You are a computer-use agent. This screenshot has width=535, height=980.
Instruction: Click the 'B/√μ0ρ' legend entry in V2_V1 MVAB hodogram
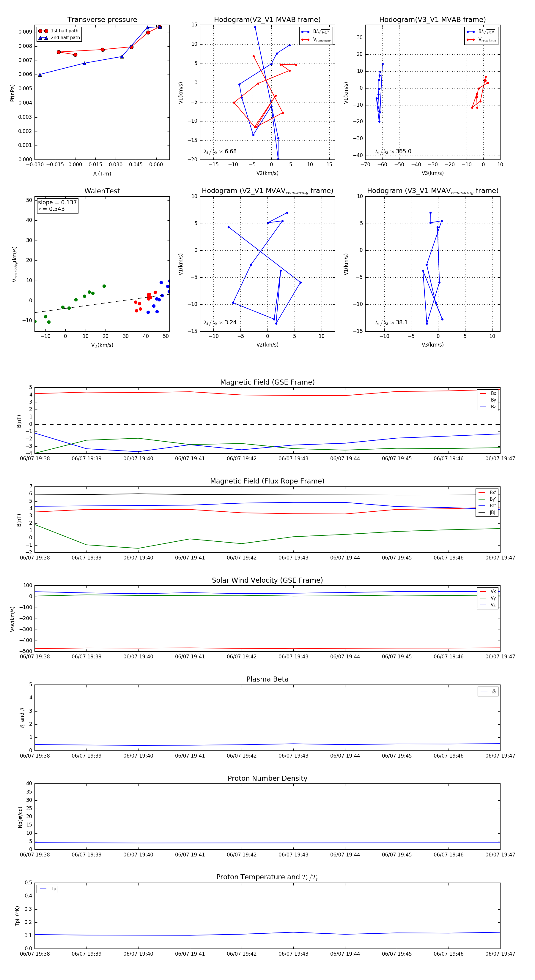coord(316,32)
